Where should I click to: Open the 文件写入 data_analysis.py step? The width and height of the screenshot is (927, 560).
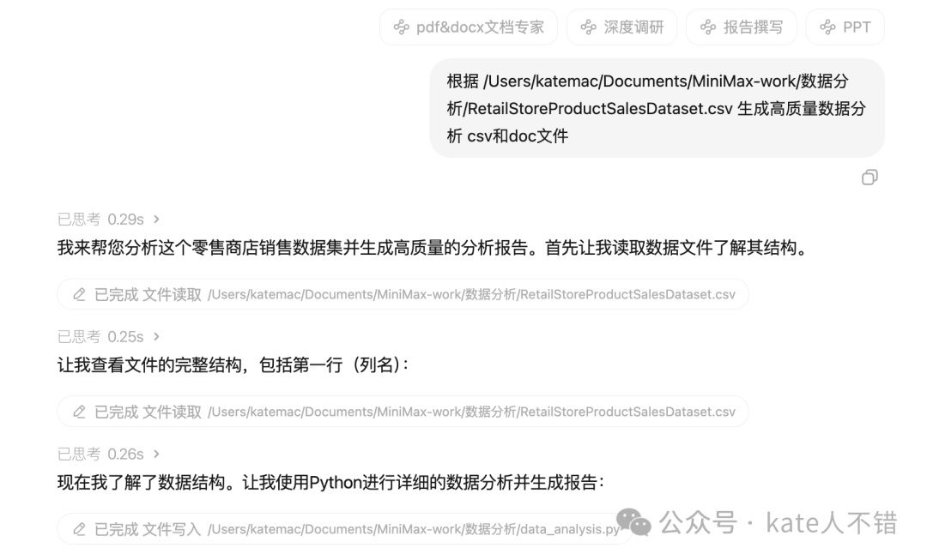[x=345, y=529]
